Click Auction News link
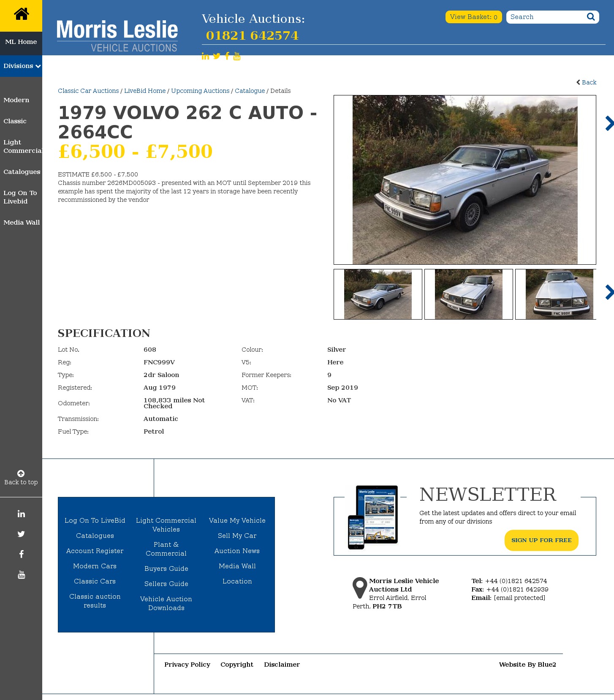The image size is (614, 700). (x=237, y=551)
